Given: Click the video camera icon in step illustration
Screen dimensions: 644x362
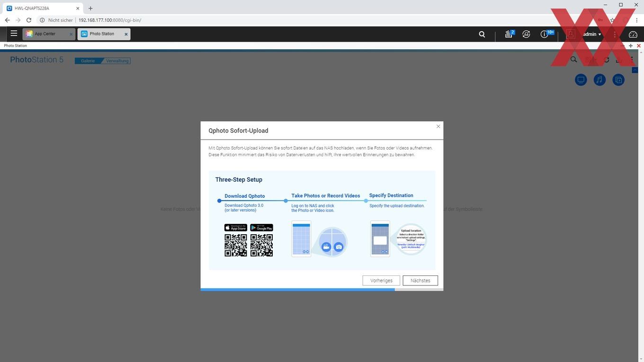Looking at the screenshot, I should 326,247.
